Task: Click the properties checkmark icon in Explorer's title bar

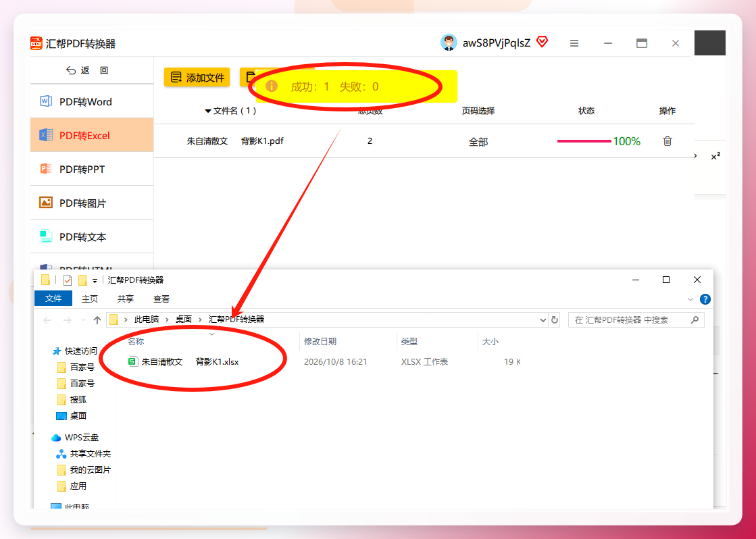Action: tap(68, 280)
